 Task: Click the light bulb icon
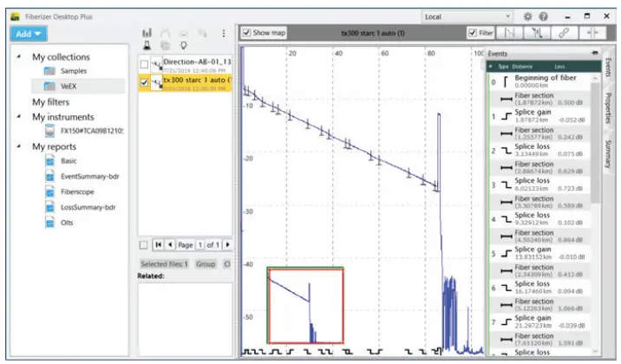click(x=183, y=45)
